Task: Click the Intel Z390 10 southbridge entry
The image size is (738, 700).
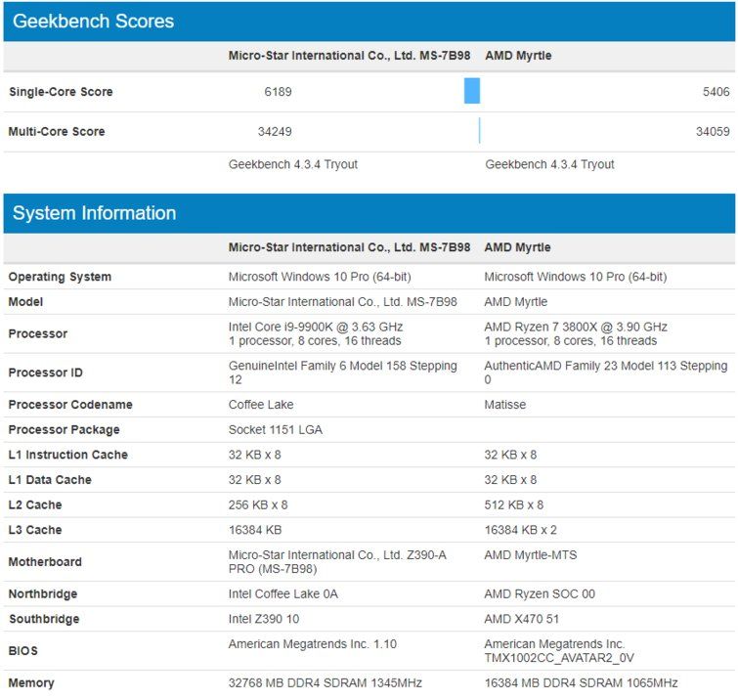Action: [264, 619]
